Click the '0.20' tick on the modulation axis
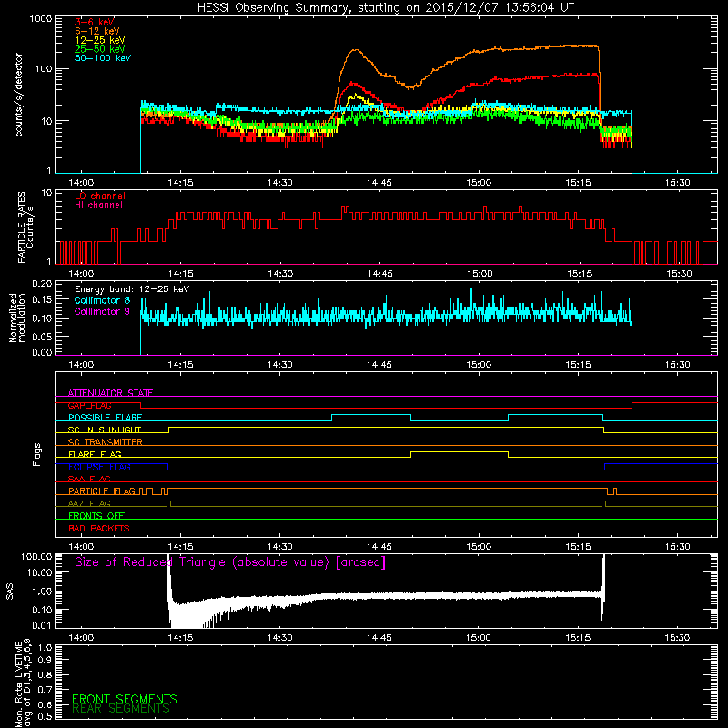 (x=42, y=283)
